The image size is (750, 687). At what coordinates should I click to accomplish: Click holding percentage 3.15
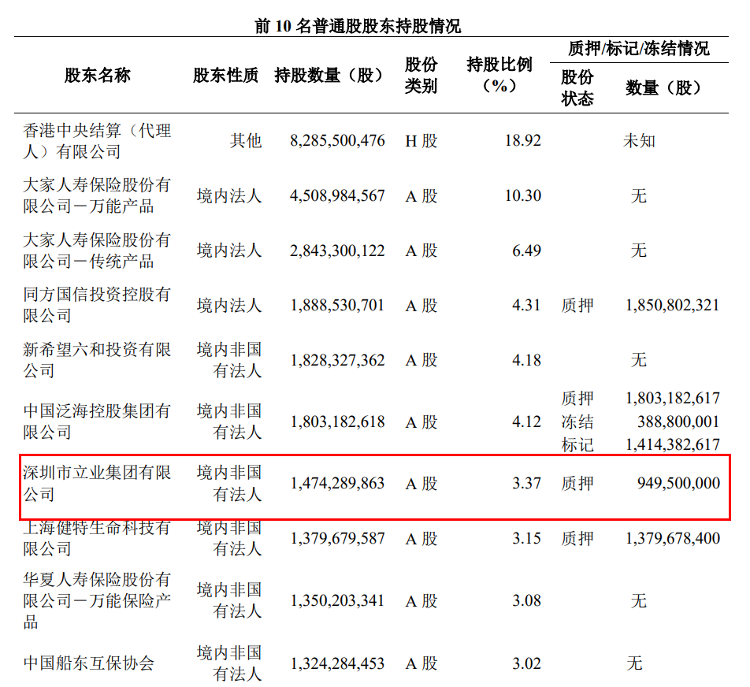[527, 538]
